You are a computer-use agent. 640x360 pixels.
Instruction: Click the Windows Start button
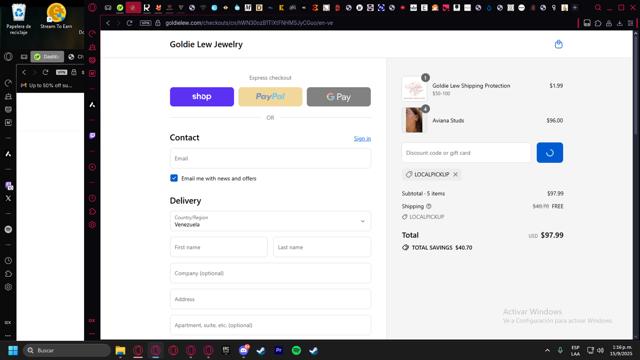[x=13, y=350]
